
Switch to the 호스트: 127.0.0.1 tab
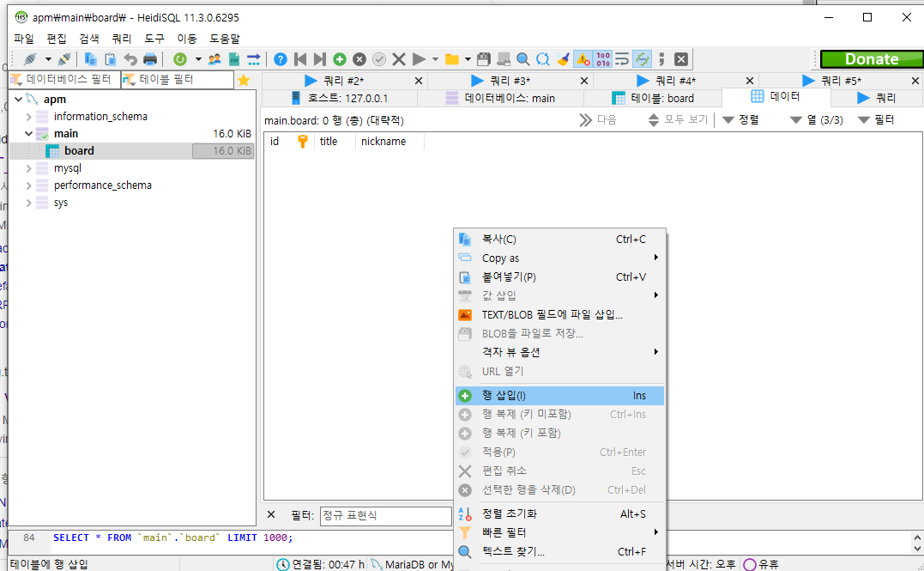(x=340, y=98)
